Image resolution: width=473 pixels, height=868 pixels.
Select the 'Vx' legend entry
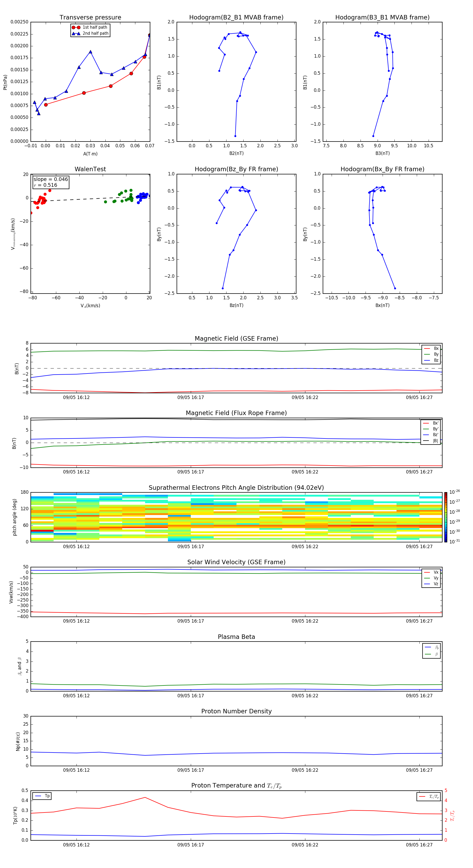pyautogui.click(x=431, y=572)
